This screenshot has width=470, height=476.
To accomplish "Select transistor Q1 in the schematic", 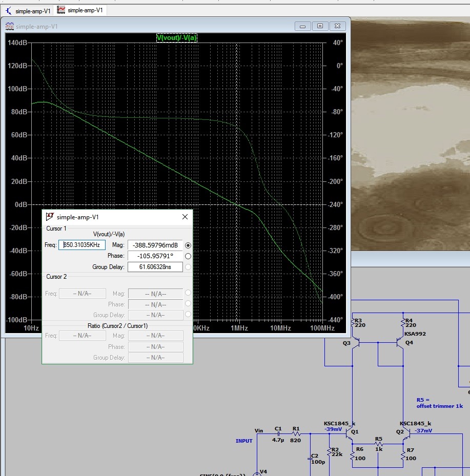I will (x=349, y=434).
